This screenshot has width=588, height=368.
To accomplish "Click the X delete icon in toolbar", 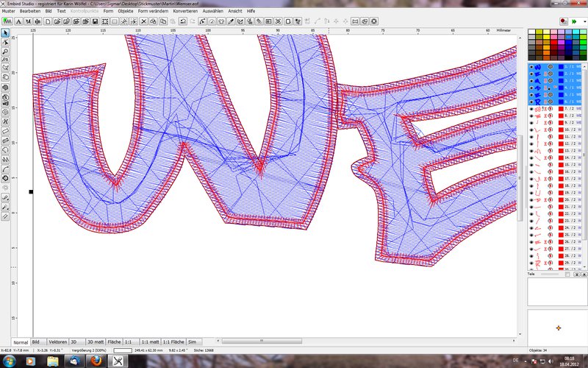I will tap(143, 21).
